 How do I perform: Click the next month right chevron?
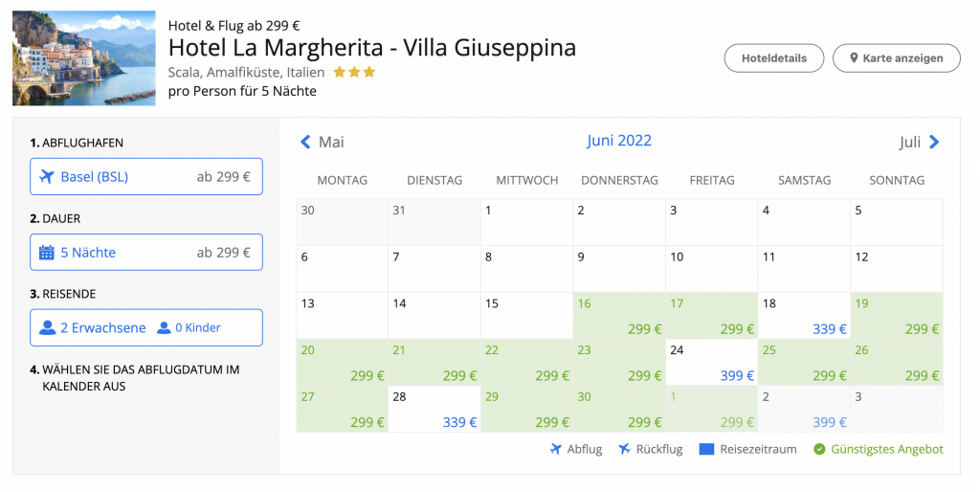[934, 142]
